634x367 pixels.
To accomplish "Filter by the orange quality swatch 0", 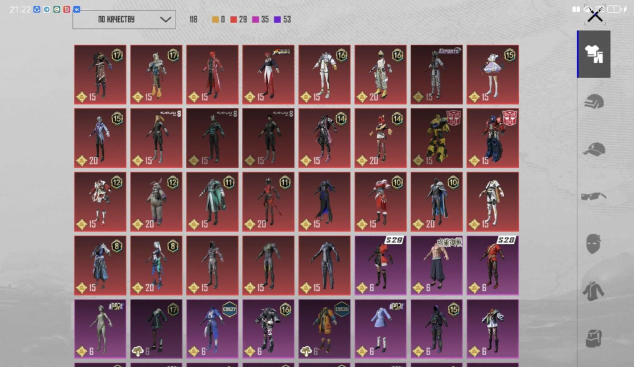I will pyautogui.click(x=218, y=19).
